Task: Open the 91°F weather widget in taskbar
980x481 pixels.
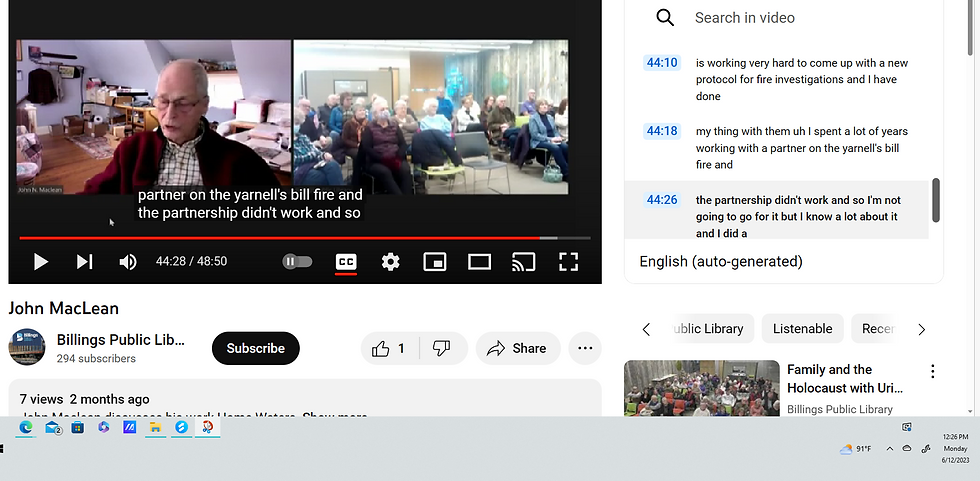Action: [856, 449]
